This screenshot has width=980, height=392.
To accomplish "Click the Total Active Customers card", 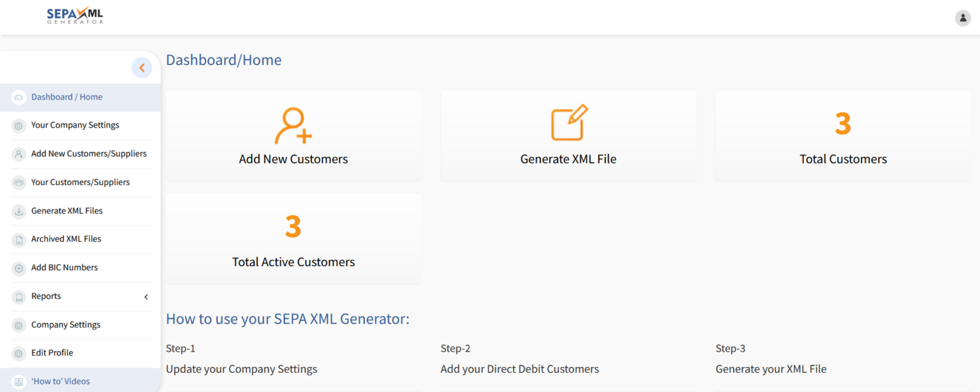I will (x=293, y=239).
